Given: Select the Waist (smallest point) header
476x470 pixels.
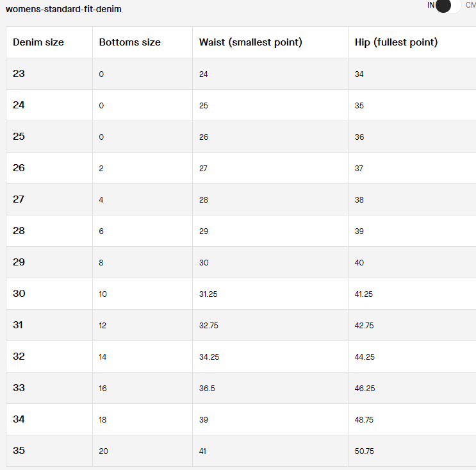Looking at the screenshot, I should [250, 42].
